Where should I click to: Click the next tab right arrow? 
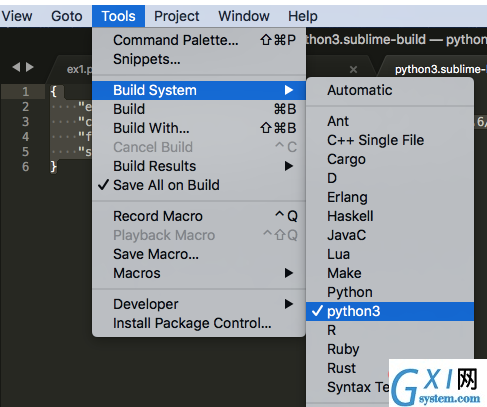click(30, 67)
